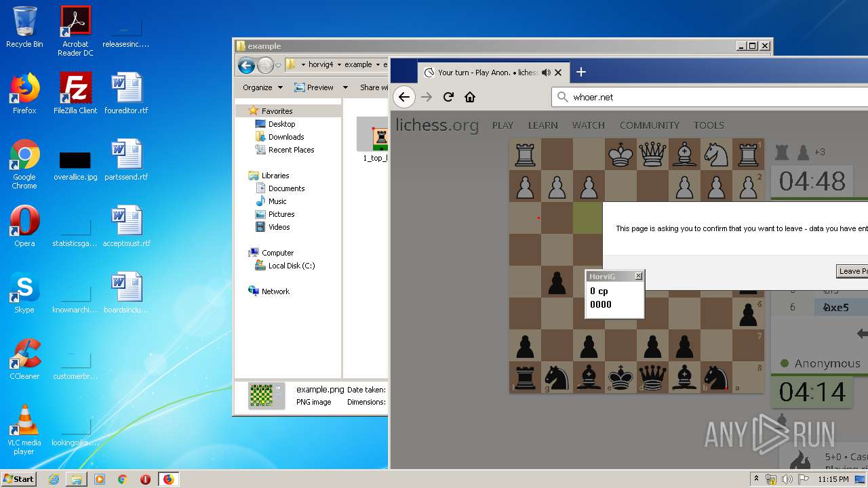Select the black queen on the board
This screenshot has height=488, width=868.
[652, 378]
